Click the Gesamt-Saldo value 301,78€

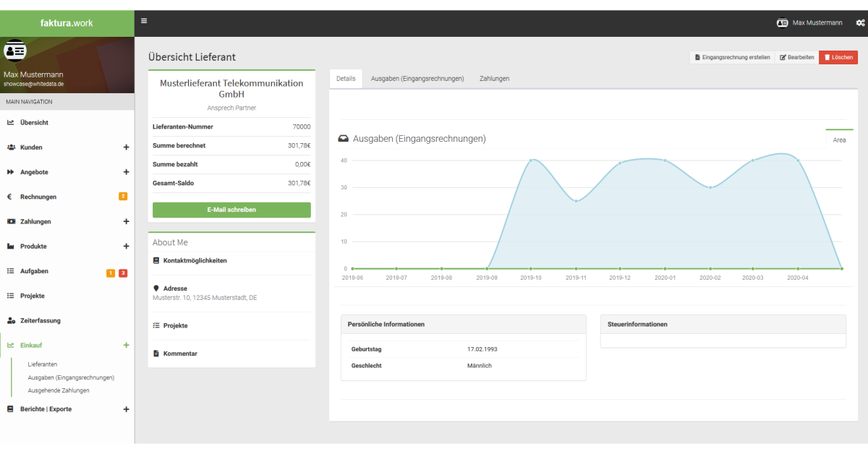[x=299, y=183]
